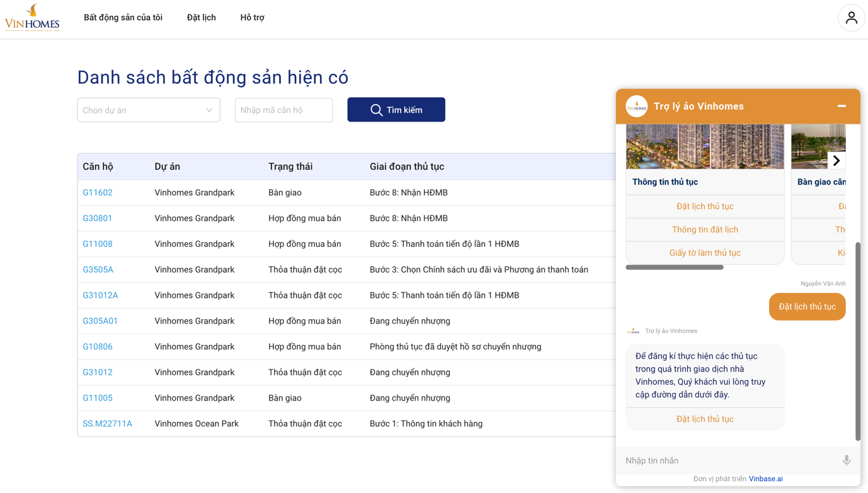Screen dimensions: 868x493
Task: Select 'Bất động sản của tôi' in the navigation
Action: click(x=123, y=18)
